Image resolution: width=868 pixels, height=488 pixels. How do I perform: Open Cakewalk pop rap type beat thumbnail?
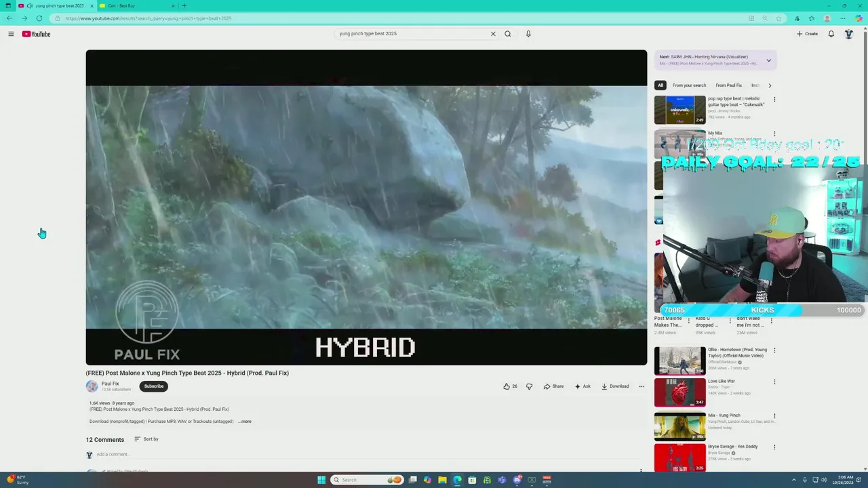click(679, 110)
